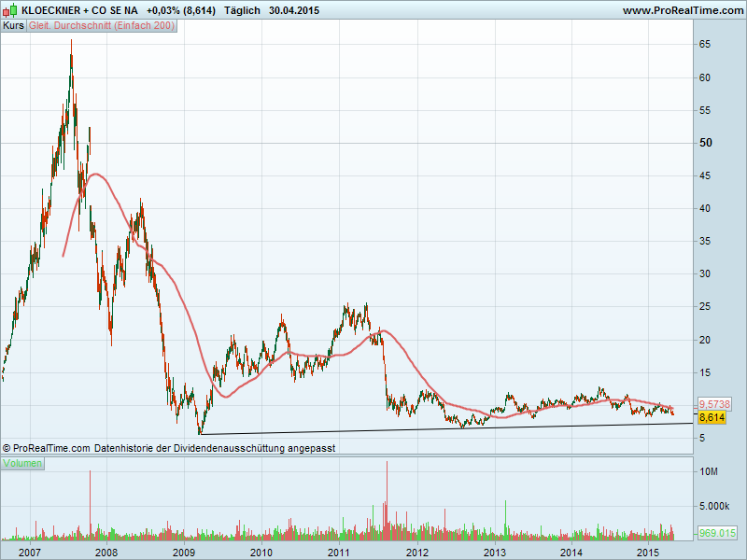The image size is (747, 560).
Task: Click the Volumen panel label
Action: point(22,463)
